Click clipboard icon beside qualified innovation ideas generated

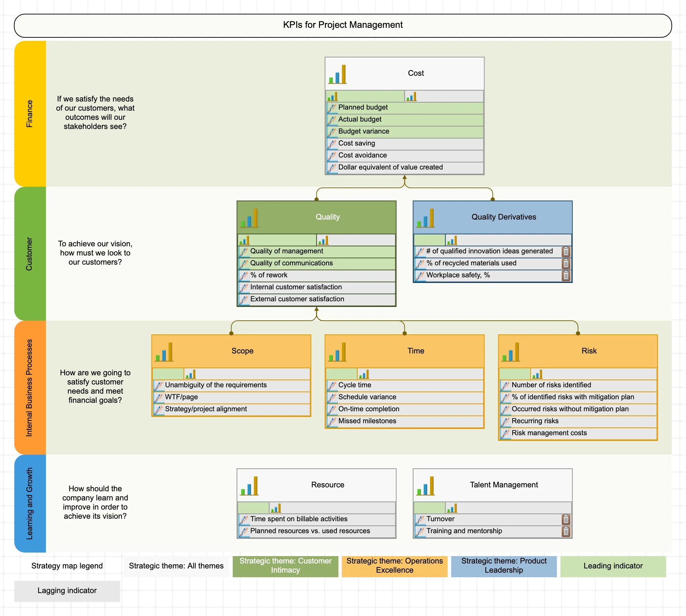click(x=566, y=251)
